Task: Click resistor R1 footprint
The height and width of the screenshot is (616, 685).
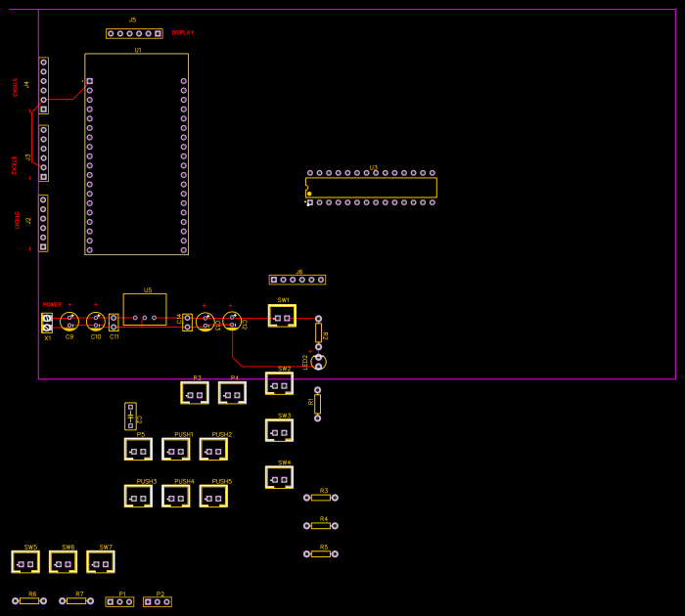Action: 318,404
